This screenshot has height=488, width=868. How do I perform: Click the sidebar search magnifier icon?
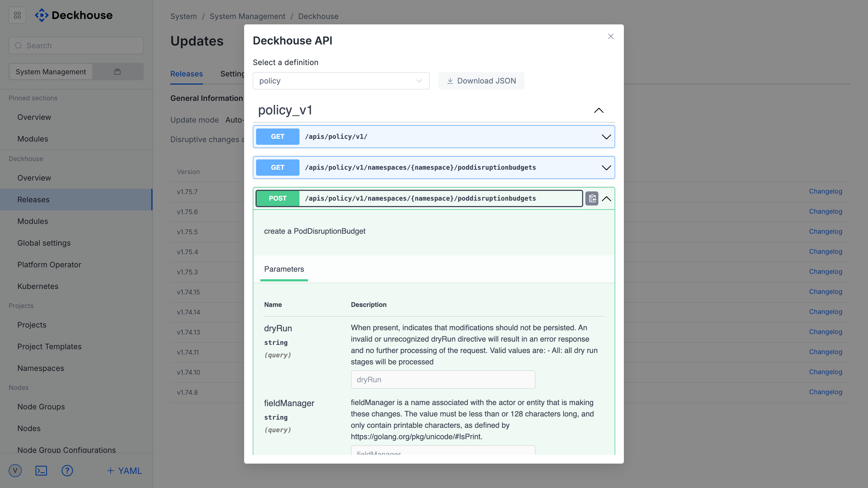[x=18, y=46]
